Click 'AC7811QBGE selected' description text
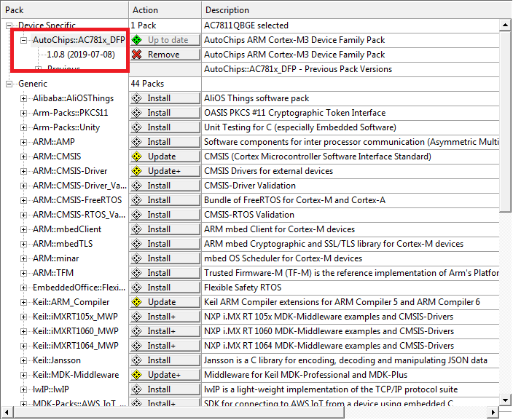The height and width of the screenshot is (420, 513). tap(246, 25)
